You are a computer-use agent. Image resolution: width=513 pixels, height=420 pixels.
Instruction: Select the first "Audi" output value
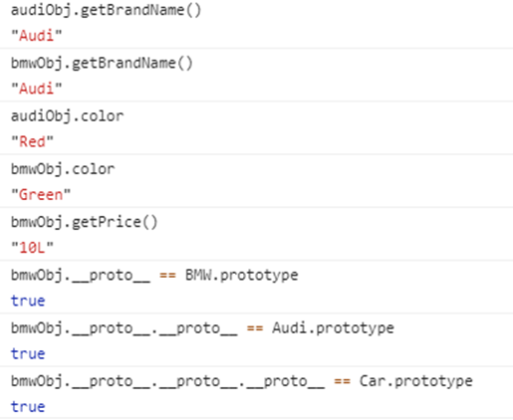37,36
